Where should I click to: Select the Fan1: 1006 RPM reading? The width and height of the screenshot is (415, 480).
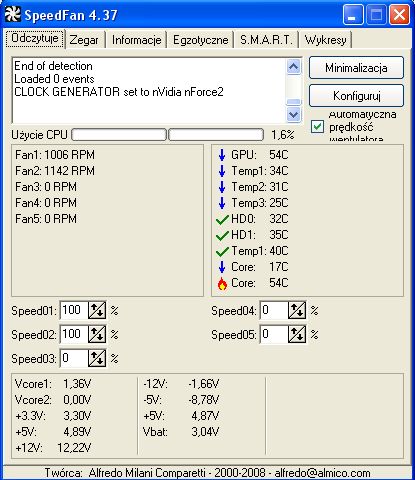(55, 155)
